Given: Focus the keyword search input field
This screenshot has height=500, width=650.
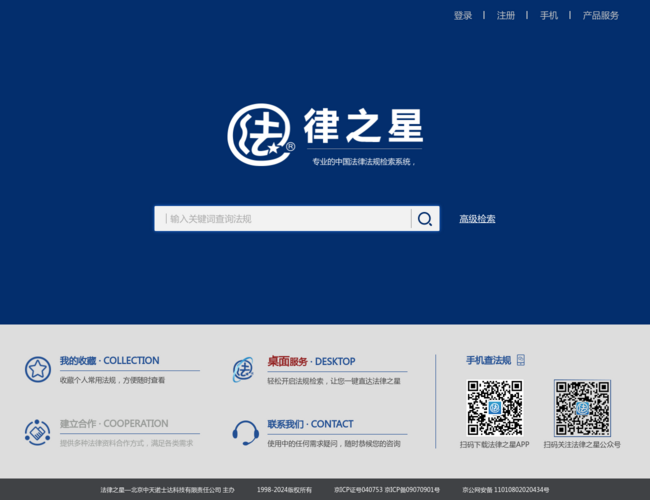Looking at the screenshot, I should [x=282, y=219].
